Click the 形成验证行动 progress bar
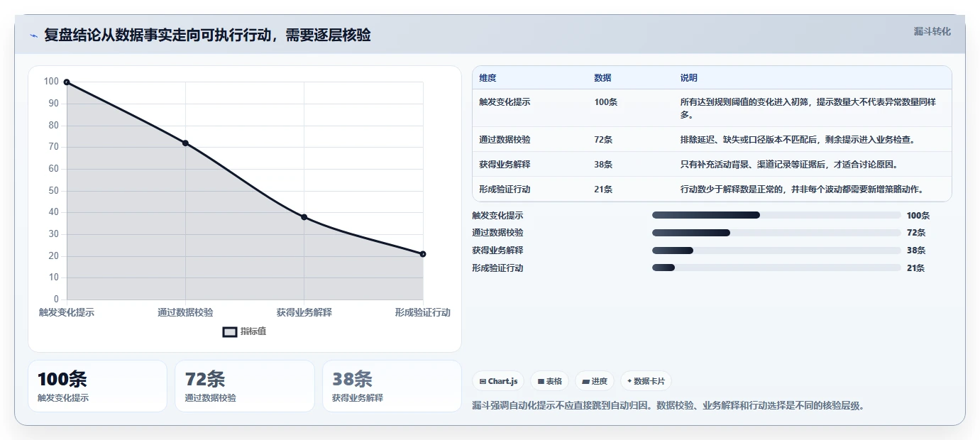 pyautogui.click(x=776, y=268)
